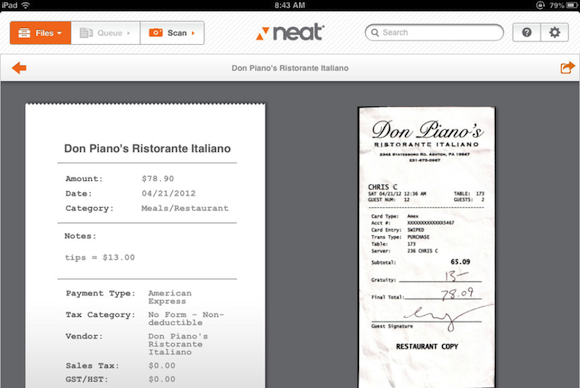
Task: Edit the tips notes text
Action: coord(100,257)
